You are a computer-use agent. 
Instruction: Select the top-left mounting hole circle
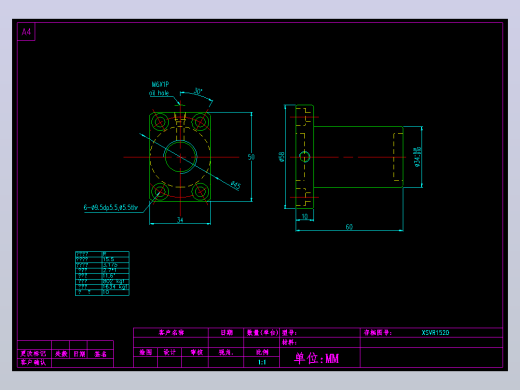click(x=160, y=122)
